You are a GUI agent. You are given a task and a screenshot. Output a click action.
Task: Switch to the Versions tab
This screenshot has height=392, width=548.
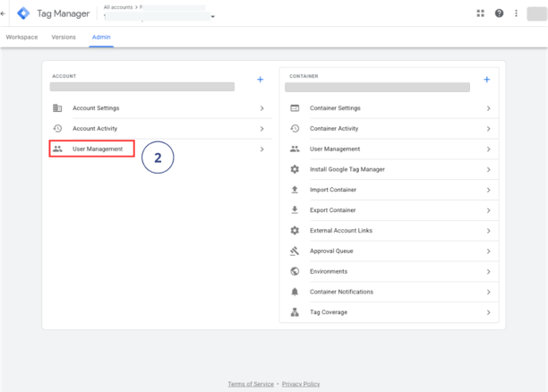pyautogui.click(x=64, y=37)
